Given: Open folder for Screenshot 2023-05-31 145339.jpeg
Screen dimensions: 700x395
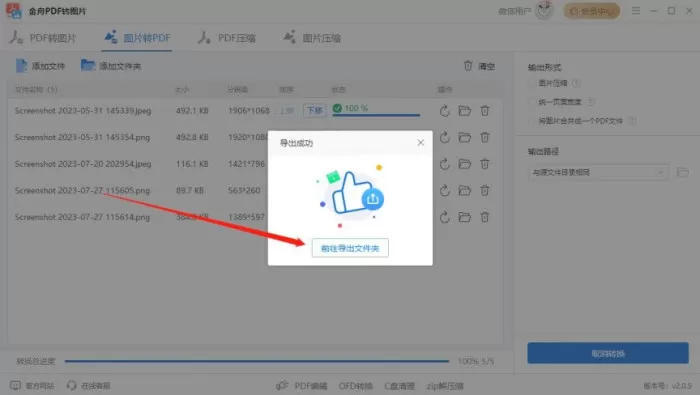Looking at the screenshot, I should point(465,111).
